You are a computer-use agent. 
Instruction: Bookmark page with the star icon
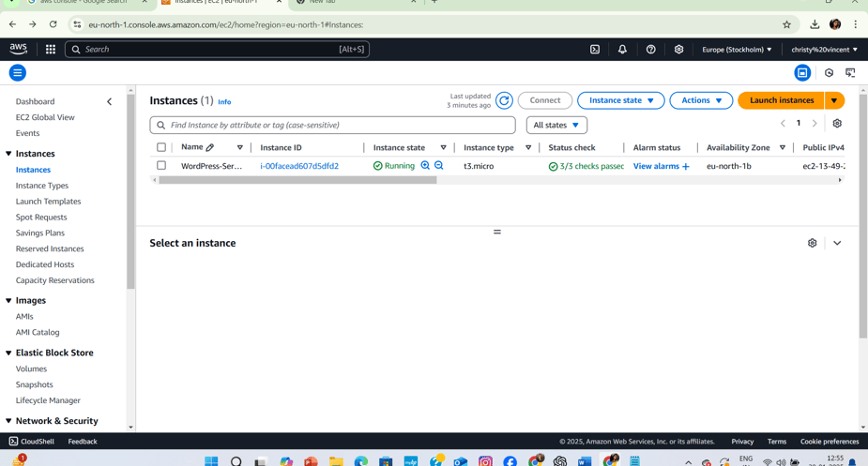coord(786,24)
